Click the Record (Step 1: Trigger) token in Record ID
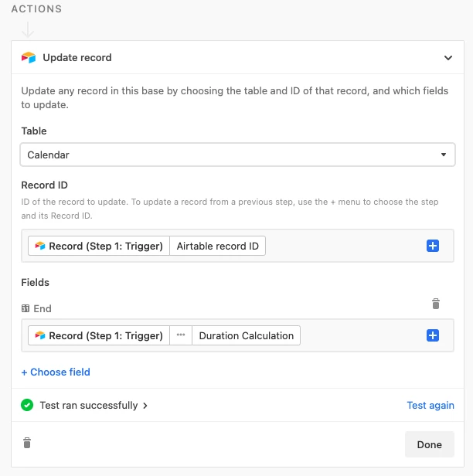The height and width of the screenshot is (476, 473). [x=99, y=246]
